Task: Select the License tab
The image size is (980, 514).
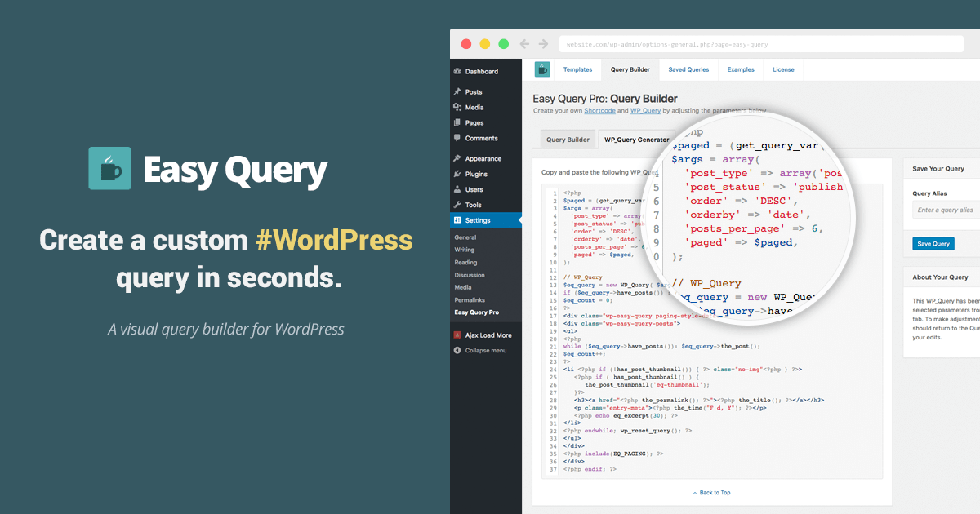Action: [783, 69]
